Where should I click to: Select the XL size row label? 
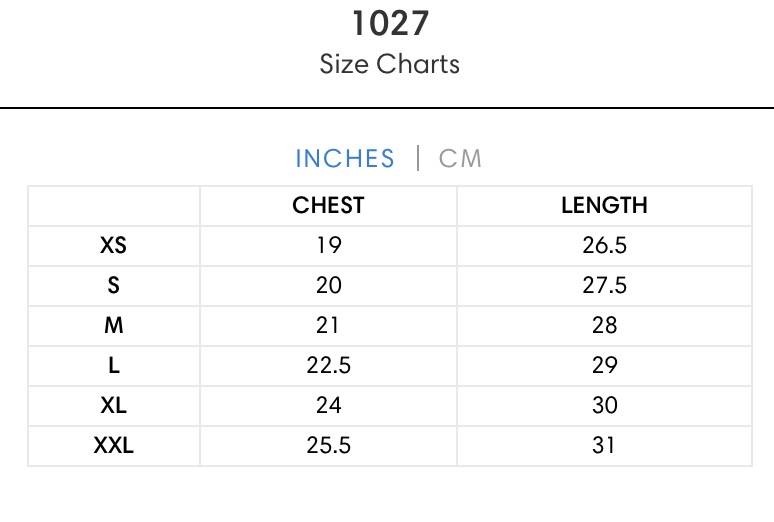[114, 405]
